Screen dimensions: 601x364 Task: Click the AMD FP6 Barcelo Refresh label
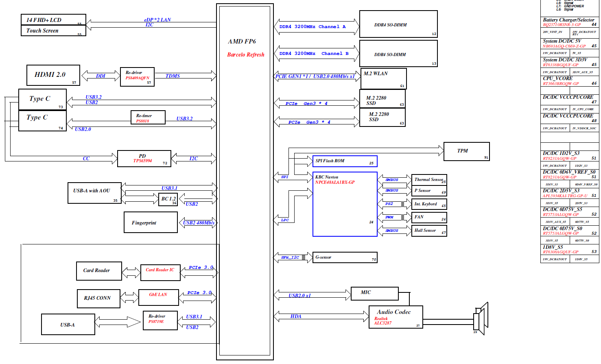245,48
